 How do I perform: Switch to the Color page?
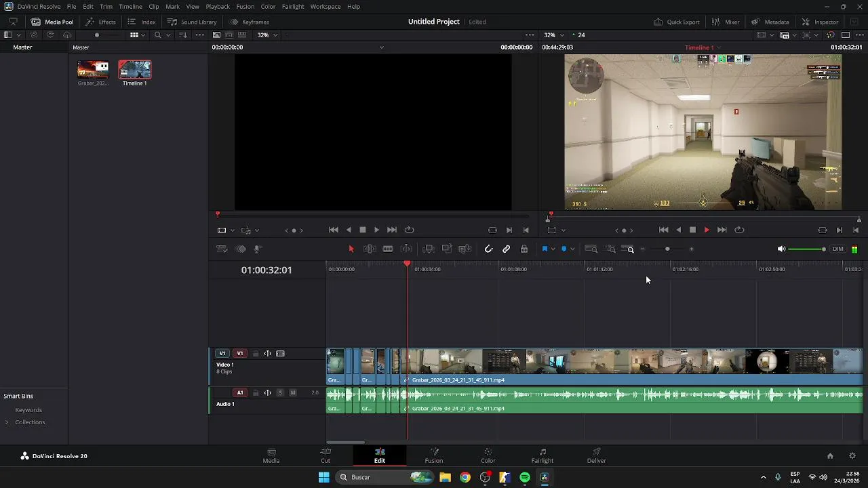[x=488, y=455]
